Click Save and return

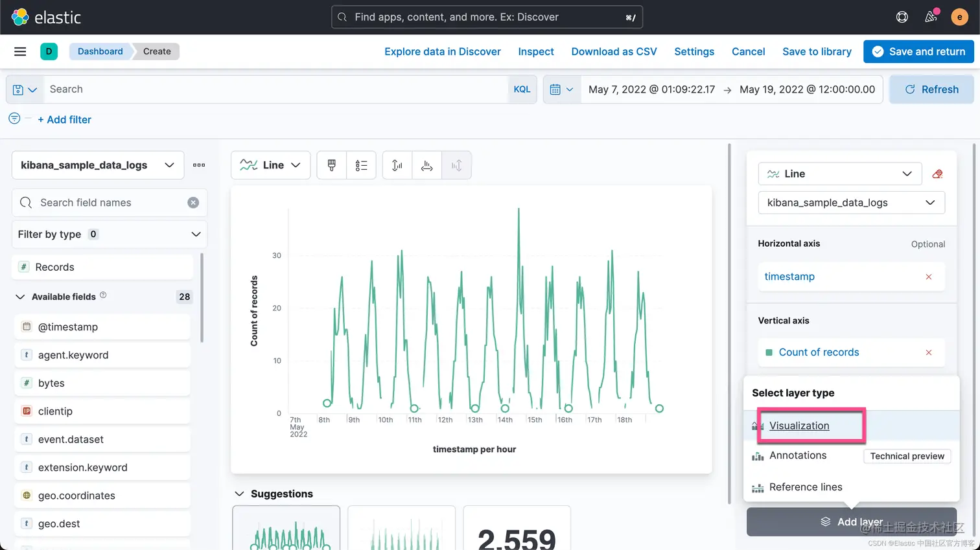point(918,51)
